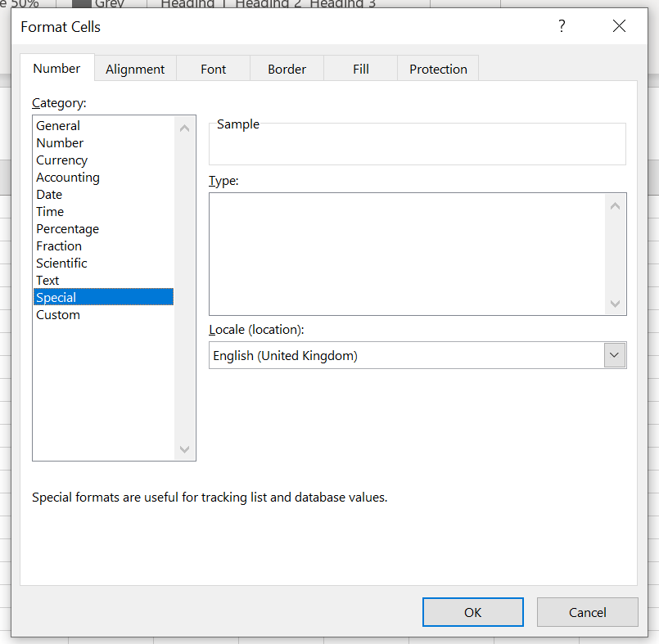Image resolution: width=659 pixels, height=644 pixels.
Task: Click down arrow of Type list scrollbar
Action: tap(616, 304)
